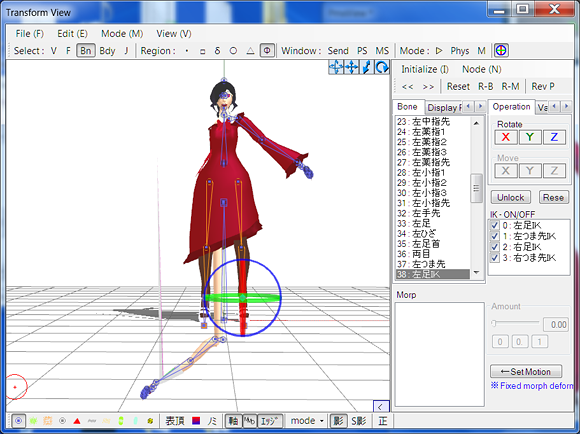
Task: Toggle the 影 shadow button
Action: coord(338,421)
